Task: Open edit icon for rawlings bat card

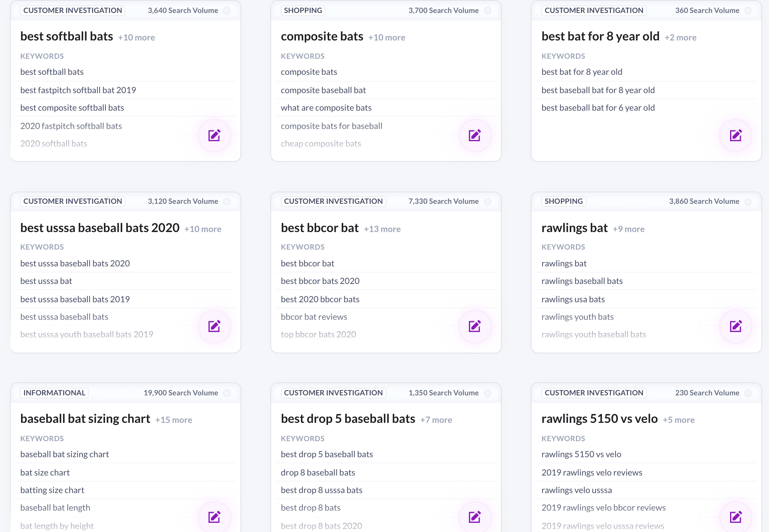Action: point(735,326)
